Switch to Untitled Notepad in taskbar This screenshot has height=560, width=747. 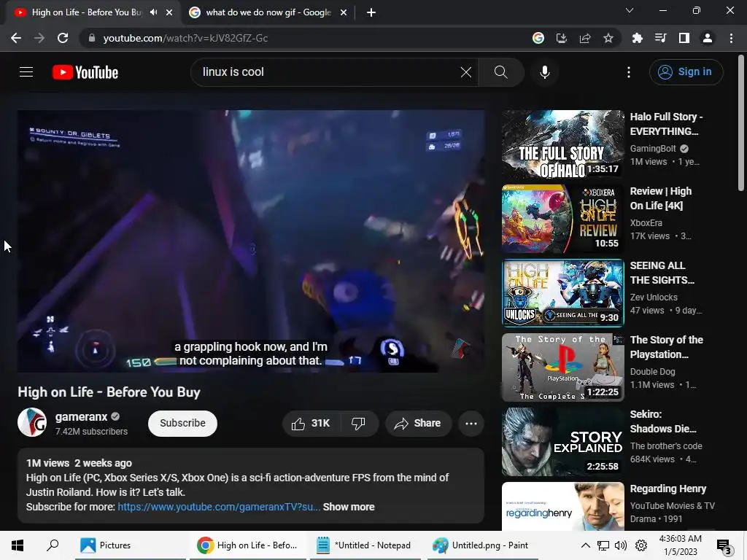pyautogui.click(x=365, y=545)
